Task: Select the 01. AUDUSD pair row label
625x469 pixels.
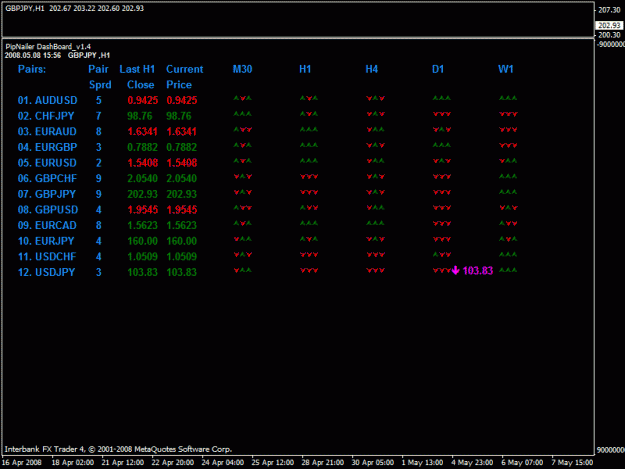Action: click(x=47, y=100)
